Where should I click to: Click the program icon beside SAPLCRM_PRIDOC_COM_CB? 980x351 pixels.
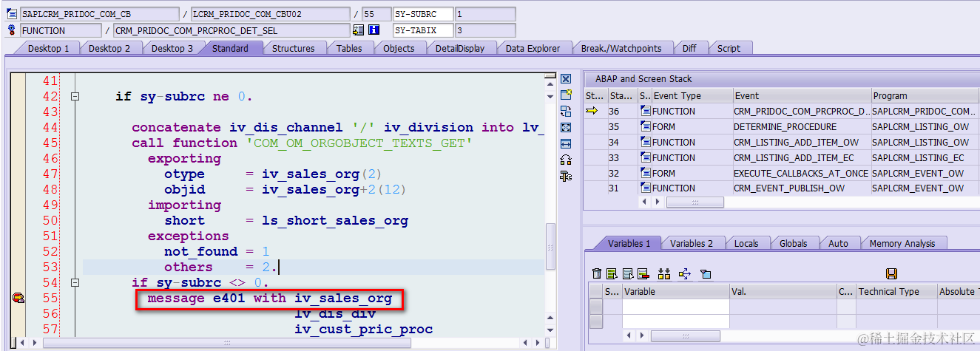[11, 14]
